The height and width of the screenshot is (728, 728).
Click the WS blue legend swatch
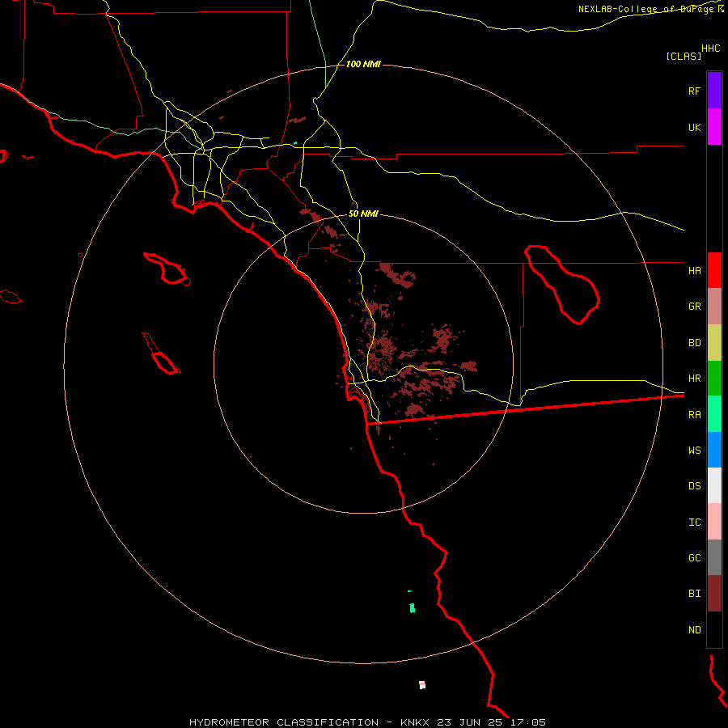pos(714,450)
